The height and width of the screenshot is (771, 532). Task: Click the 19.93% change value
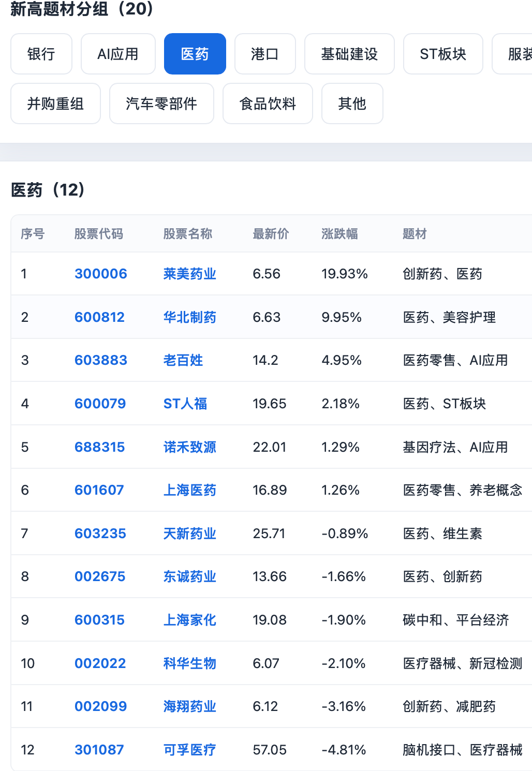click(x=345, y=274)
